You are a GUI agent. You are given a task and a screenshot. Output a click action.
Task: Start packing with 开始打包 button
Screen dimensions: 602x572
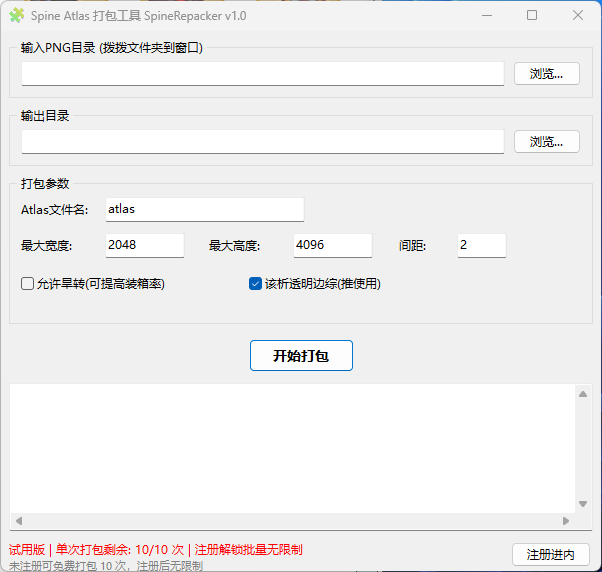coord(301,355)
